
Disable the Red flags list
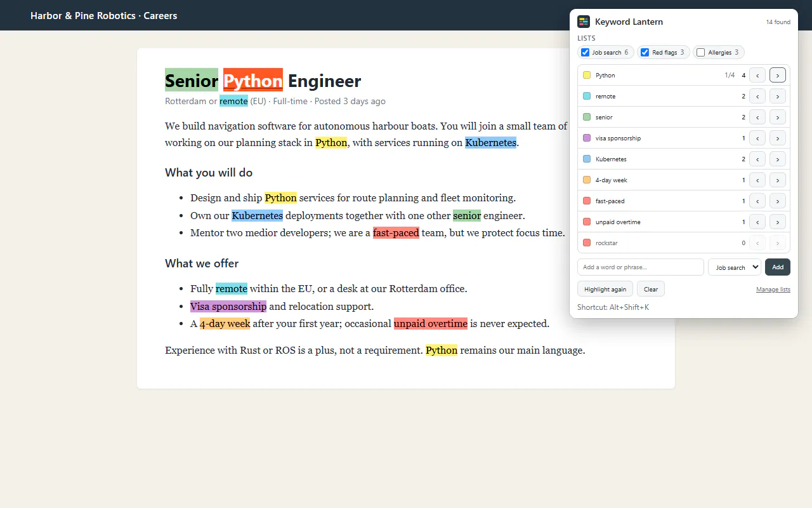tap(645, 52)
